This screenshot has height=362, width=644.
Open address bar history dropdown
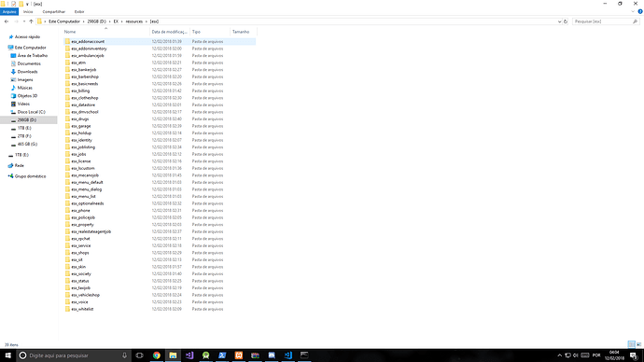click(x=559, y=21)
